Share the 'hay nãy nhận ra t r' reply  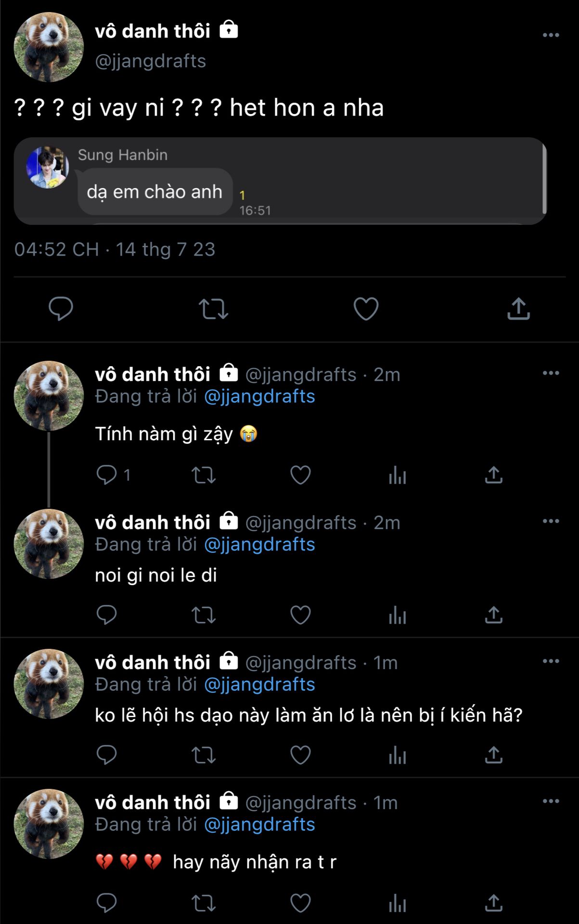[493, 903]
